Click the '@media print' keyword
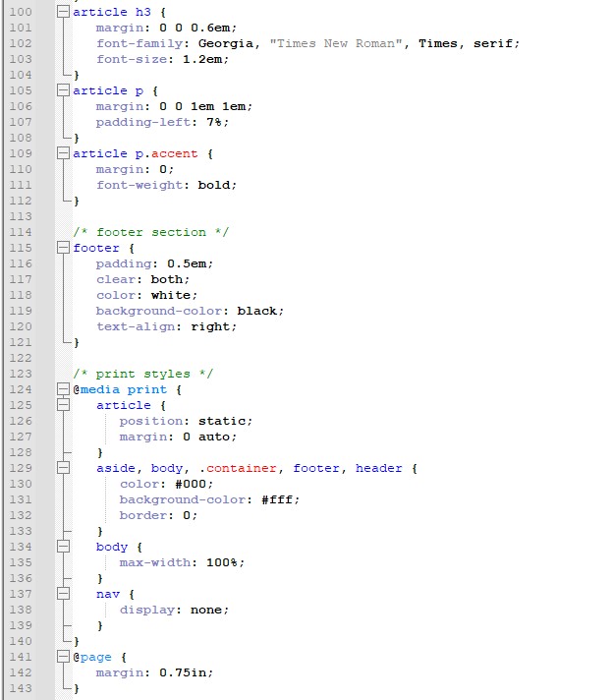Viewport: 612px width, 700px height. [120, 389]
